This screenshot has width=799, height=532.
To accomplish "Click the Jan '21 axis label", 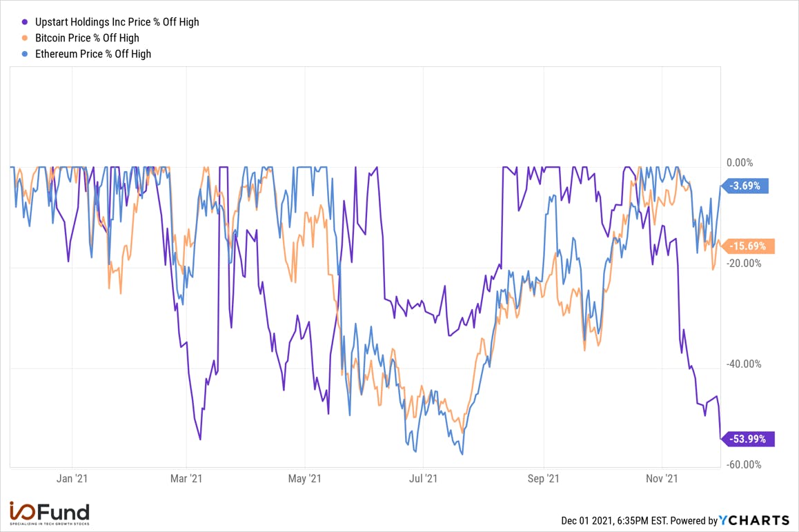I will [x=72, y=478].
